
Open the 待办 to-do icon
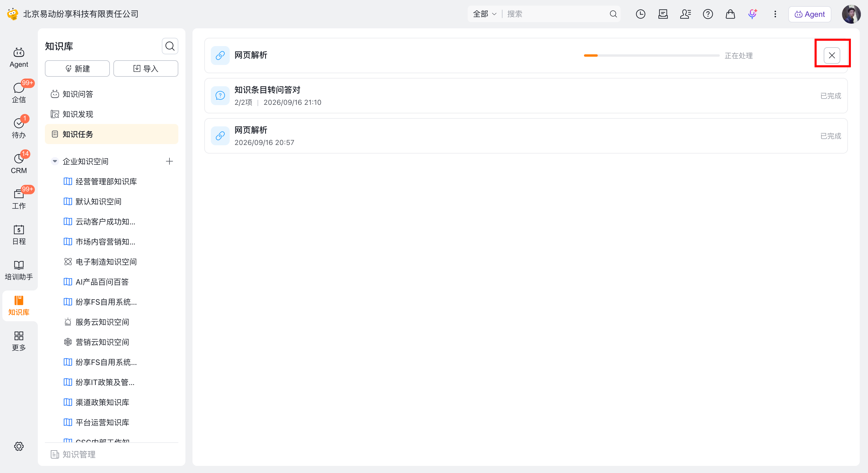tap(19, 128)
